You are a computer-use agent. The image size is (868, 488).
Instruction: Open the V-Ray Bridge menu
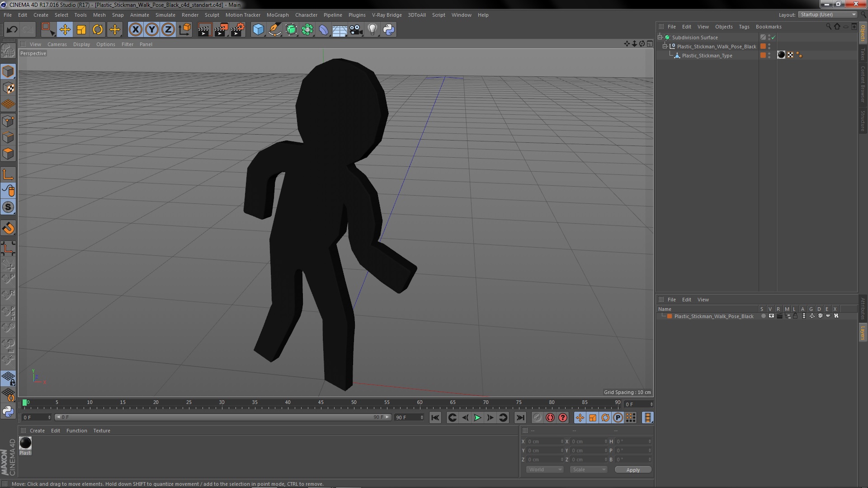(x=387, y=15)
